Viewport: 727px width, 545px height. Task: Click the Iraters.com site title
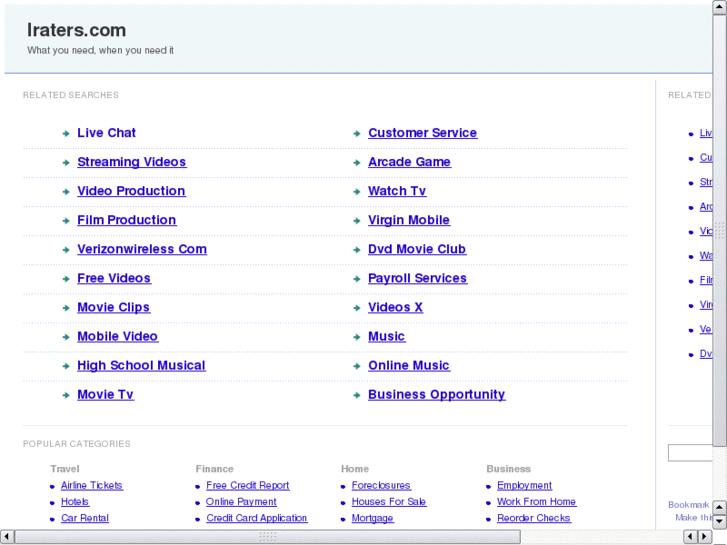77,30
